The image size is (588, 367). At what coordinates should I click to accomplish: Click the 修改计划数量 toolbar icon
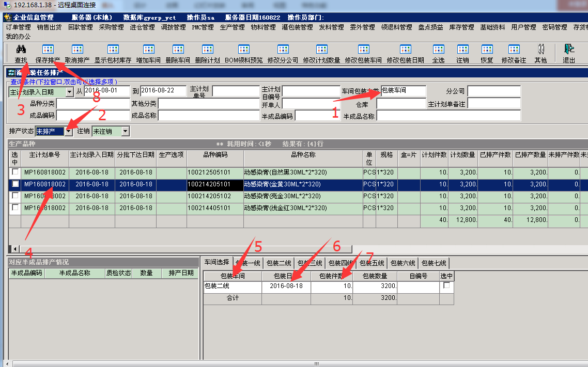pos(322,50)
